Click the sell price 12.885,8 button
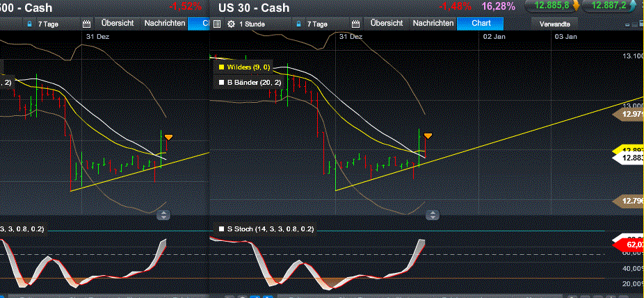 coord(553,7)
